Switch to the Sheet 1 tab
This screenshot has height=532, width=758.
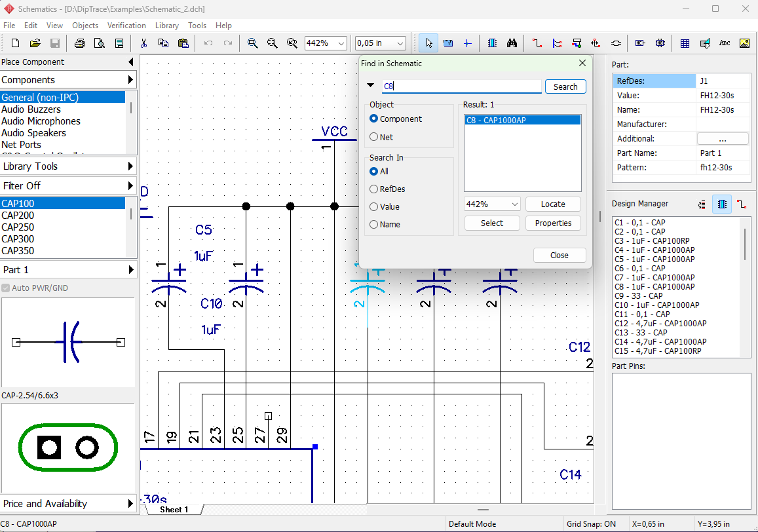pos(174,509)
